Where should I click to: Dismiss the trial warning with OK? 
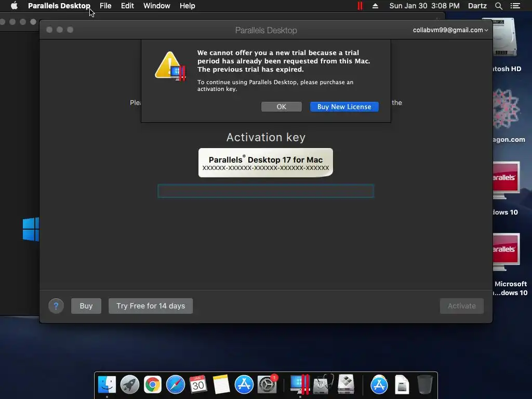tap(281, 107)
